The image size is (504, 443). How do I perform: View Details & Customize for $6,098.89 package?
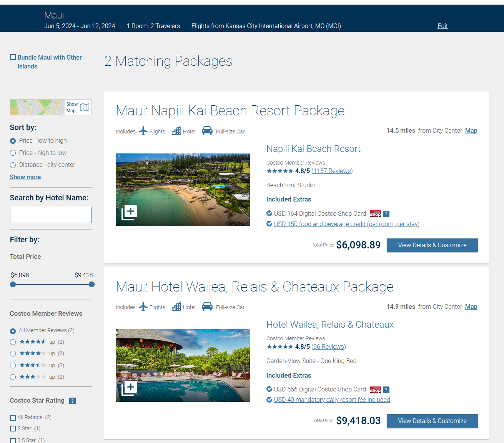[x=432, y=245]
